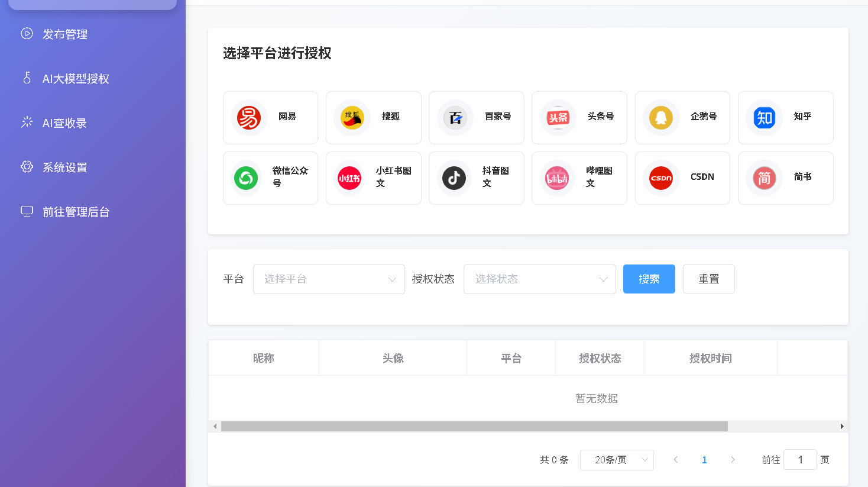Open the 选择平台 platform dropdown
The height and width of the screenshot is (487, 868).
pyautogui.click(x=329, y=279)
